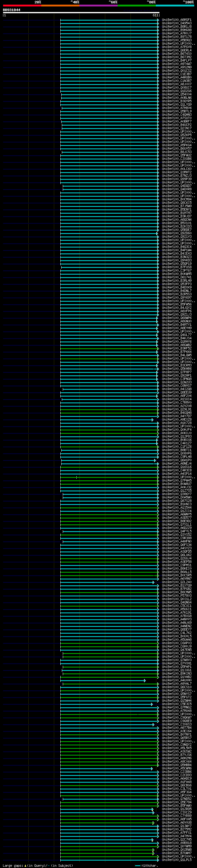Open hit UniRef100_O49543
This screenshot has height=868, width=197.
[176, 23]
